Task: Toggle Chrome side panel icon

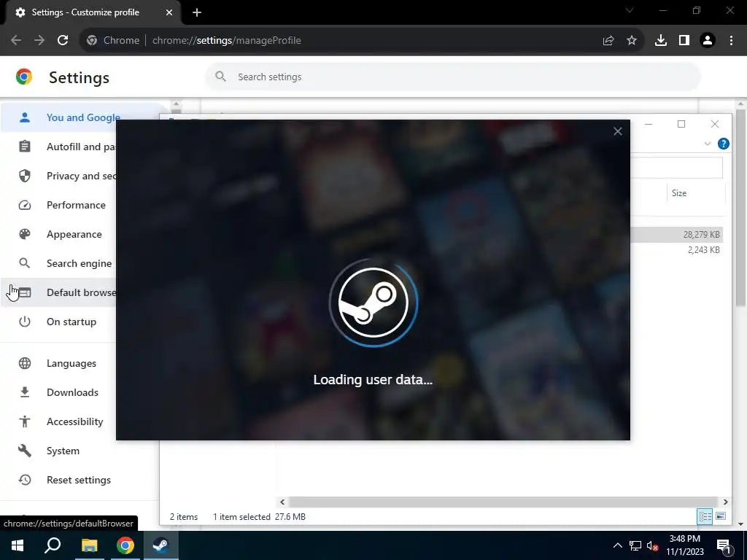Action: click(684, 41)
